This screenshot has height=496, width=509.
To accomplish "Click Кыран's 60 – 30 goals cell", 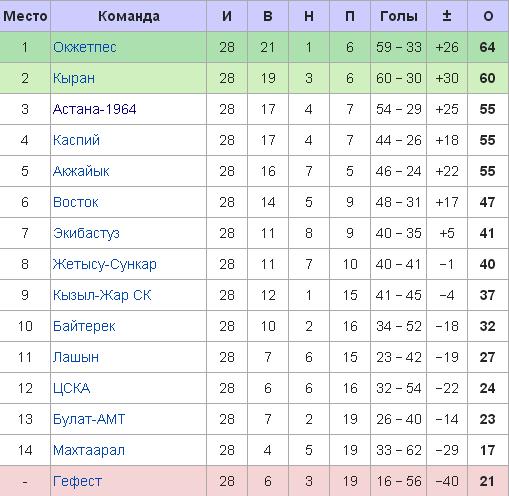I will (x=399, y=78).
